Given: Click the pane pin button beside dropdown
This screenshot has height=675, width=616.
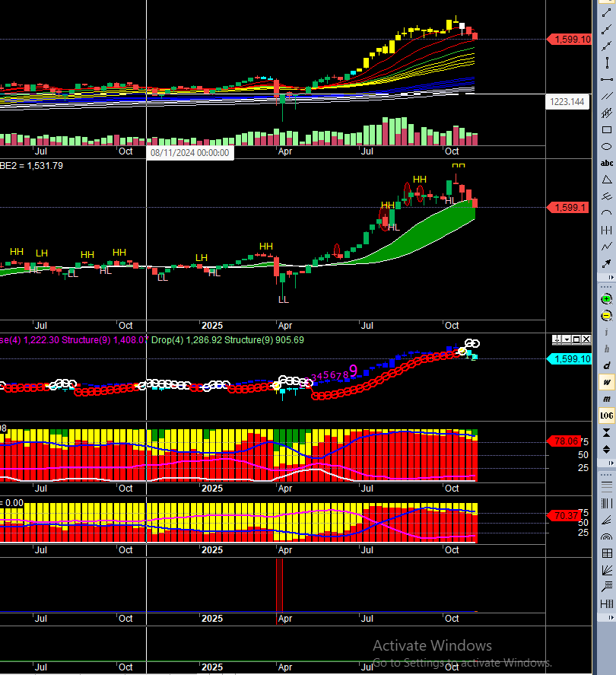Looking at the screenshot, I should click(557, 339).
